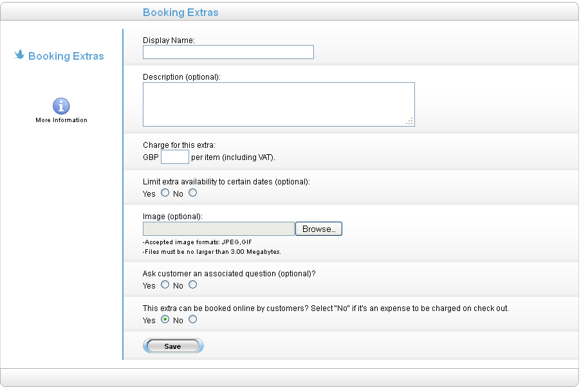Select No to limit extra availability to dates
Screen dimensions: 581x392
pos(192,192)
